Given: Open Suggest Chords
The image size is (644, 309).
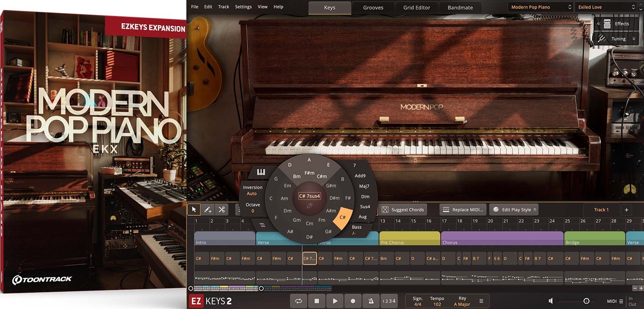Looking at the screenshot, I should point(403,209).
